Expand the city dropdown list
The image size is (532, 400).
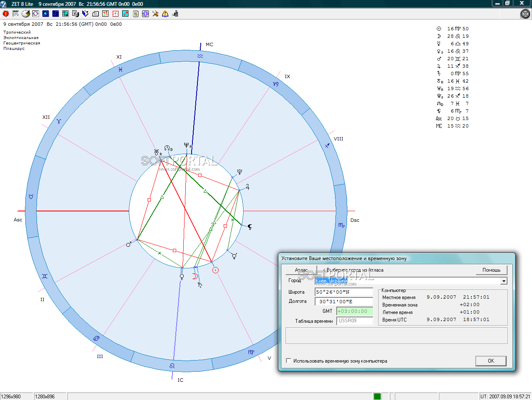click(504, 281)
